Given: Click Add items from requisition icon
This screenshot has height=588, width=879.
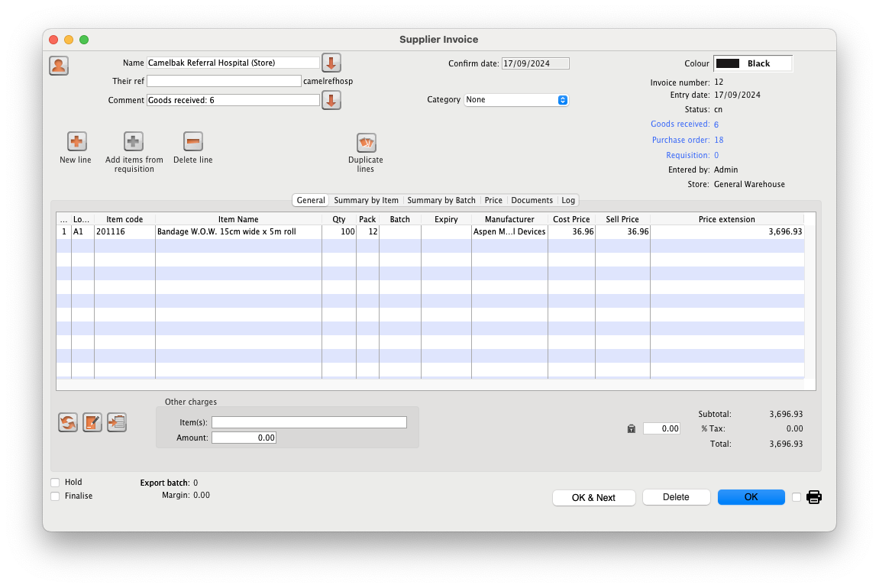Looking at the screenshot, I should [134, 141].
